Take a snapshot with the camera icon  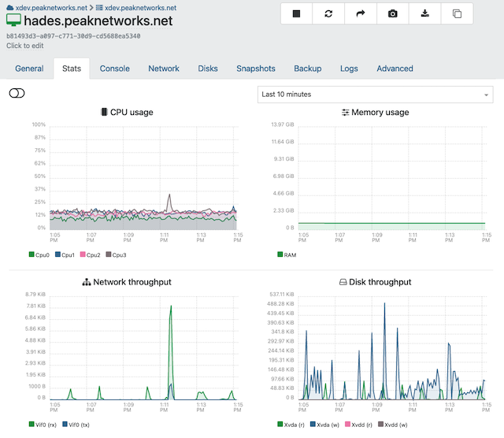[x=393, y=13]
